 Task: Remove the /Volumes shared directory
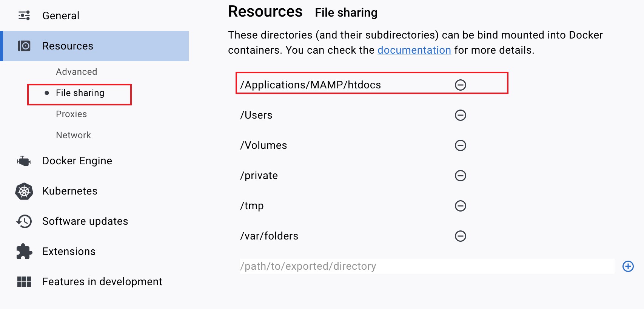coord(460,145)
